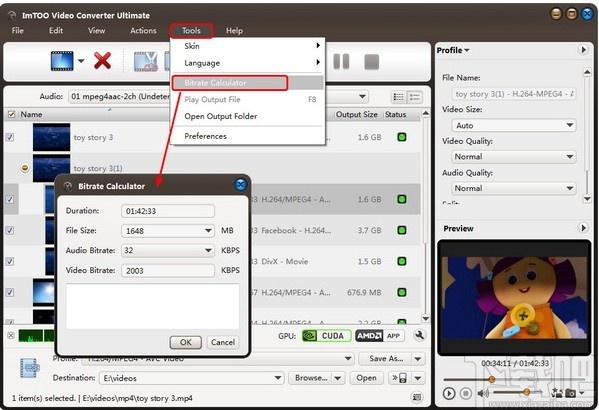Open the Destination E:\videos dropdown

[x=278, y=378]
